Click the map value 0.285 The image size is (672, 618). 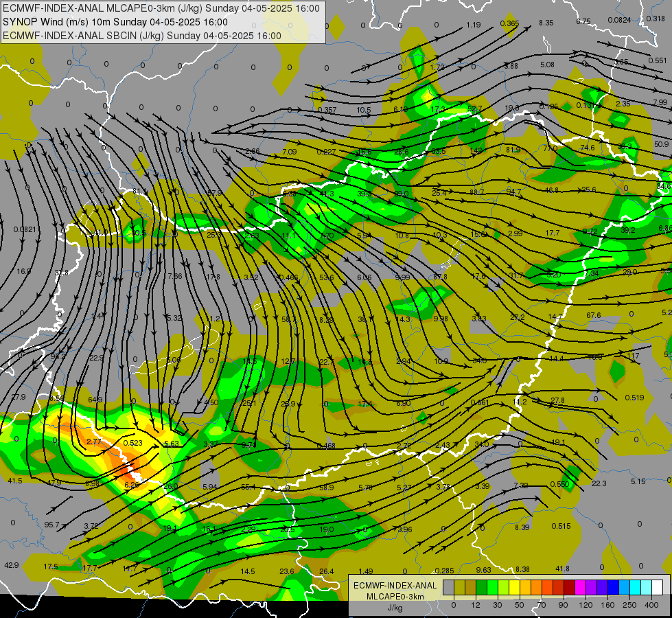tap(444, 571)
